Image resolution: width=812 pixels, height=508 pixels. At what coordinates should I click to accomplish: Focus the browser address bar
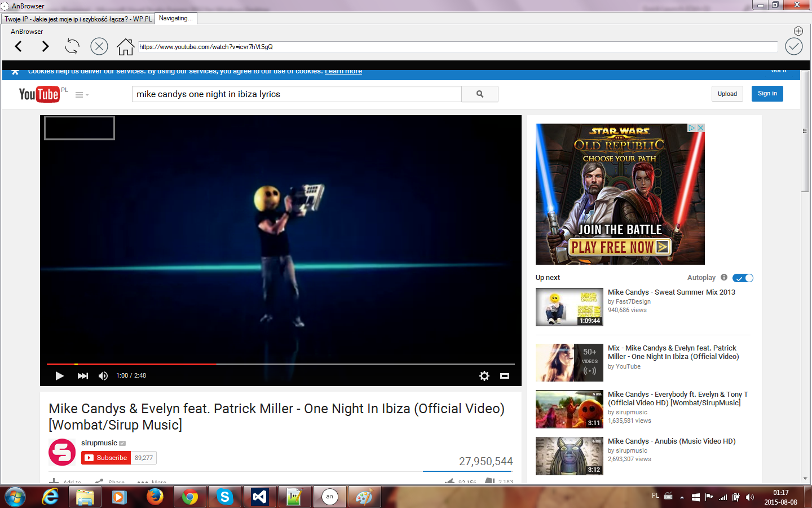[x=458, y=47]
